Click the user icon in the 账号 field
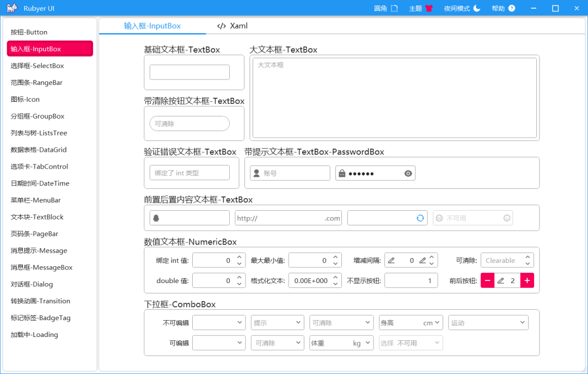This screenshot has width=588, height=374. 256,173
